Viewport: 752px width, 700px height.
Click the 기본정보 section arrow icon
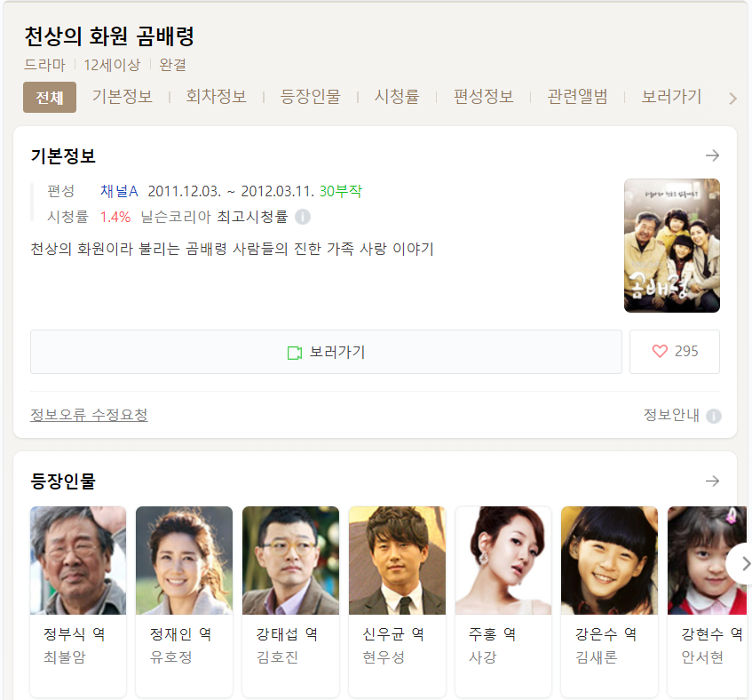tap(712, 155)
